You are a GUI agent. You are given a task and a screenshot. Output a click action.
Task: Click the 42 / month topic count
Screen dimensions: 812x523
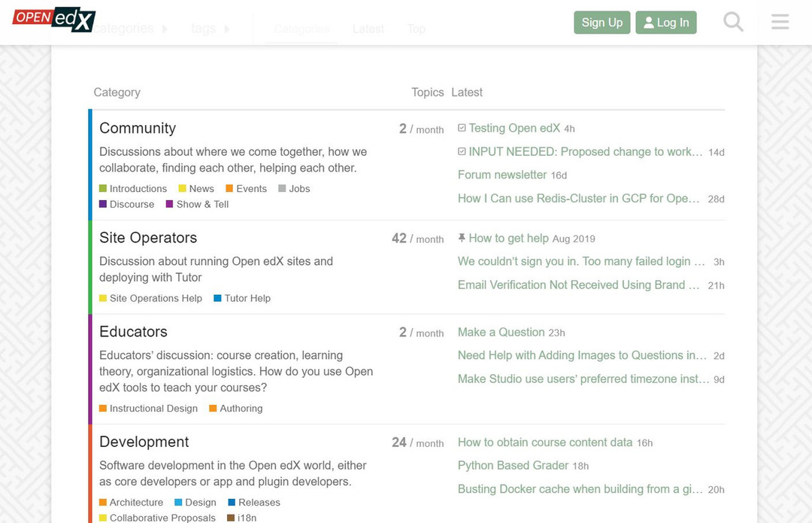click(x=418, y=239)
